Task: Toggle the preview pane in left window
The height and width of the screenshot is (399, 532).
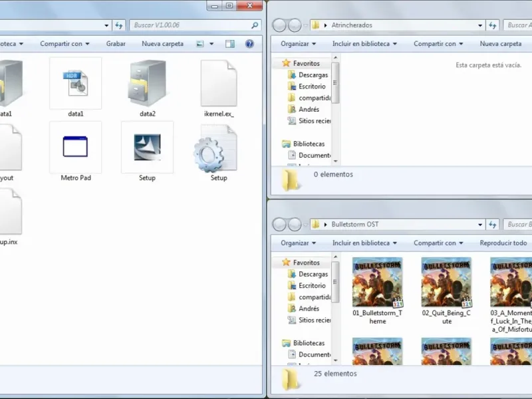Action: (x=230, y=44)
